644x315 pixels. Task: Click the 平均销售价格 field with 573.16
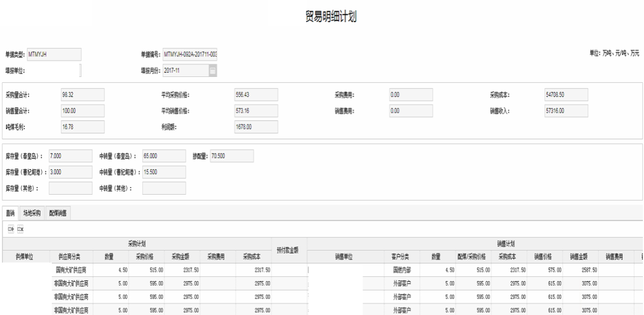coord(256,111)
